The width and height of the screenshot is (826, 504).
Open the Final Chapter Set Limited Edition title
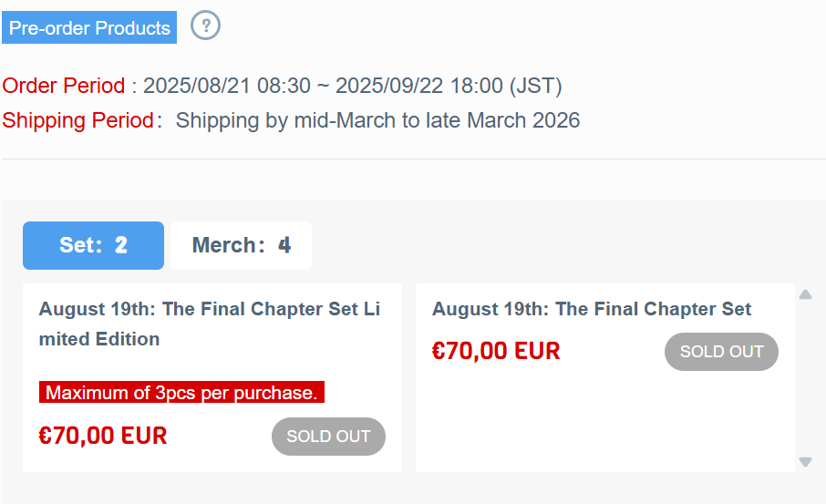coord(210,324)
